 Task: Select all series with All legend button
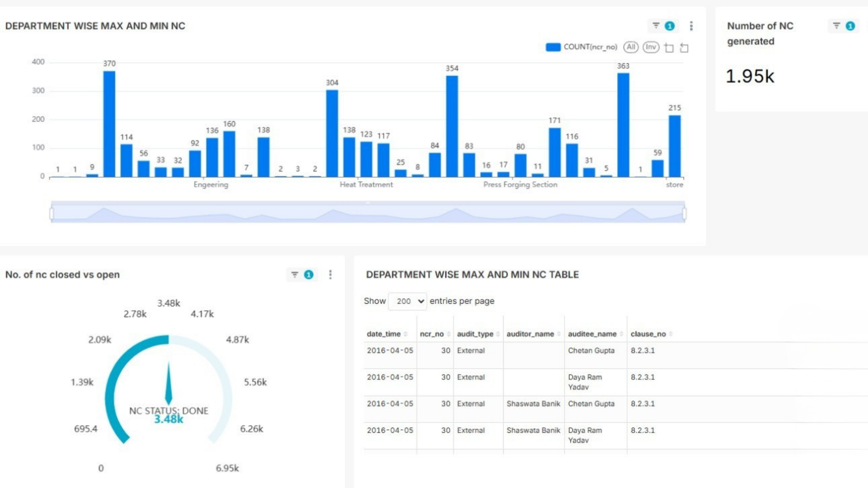click(631, 47)
